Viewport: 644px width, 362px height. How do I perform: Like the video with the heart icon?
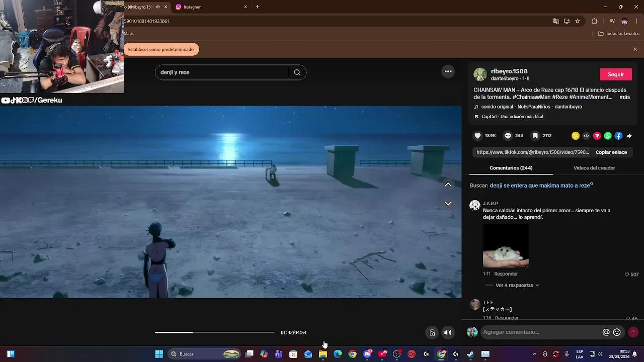pyautogui.click(x=478, y=136)
